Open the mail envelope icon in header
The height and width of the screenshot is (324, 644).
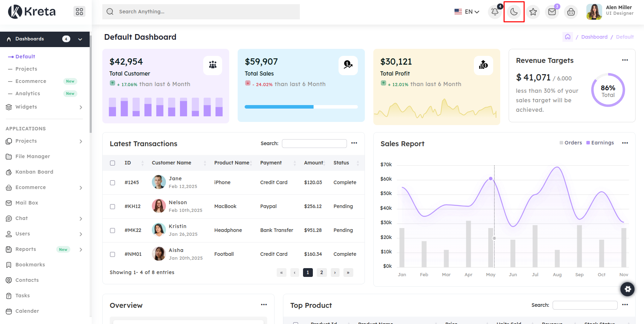[x=552, y=12]
